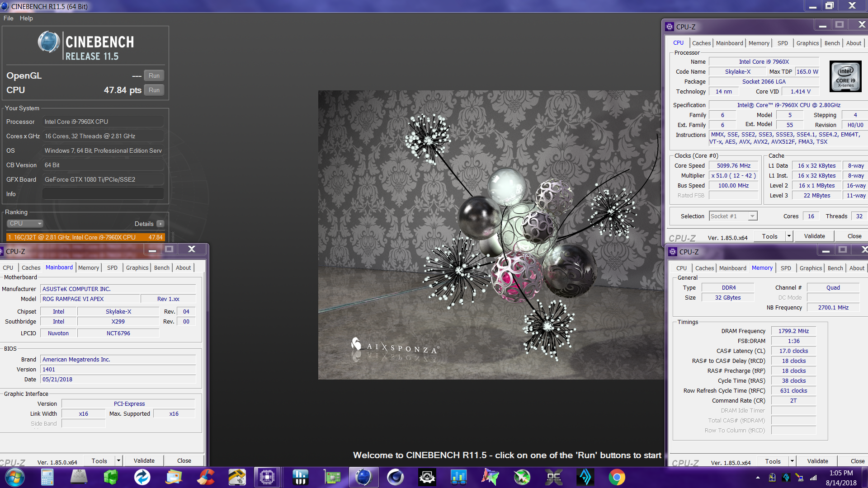The image size is (868, 488).
Task: Open the blue bar chart taskbar icon
Action: [x=459, y=477]
